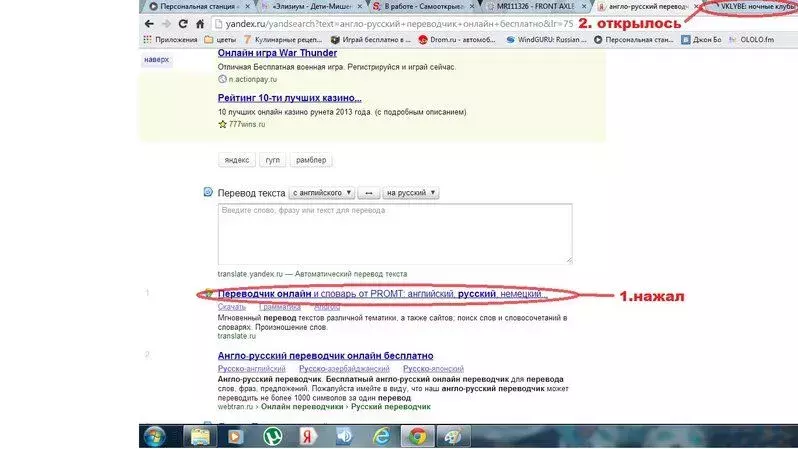The image size is (798, 449).
Task: Reload the page with the refresh icon
Action: 183,23
